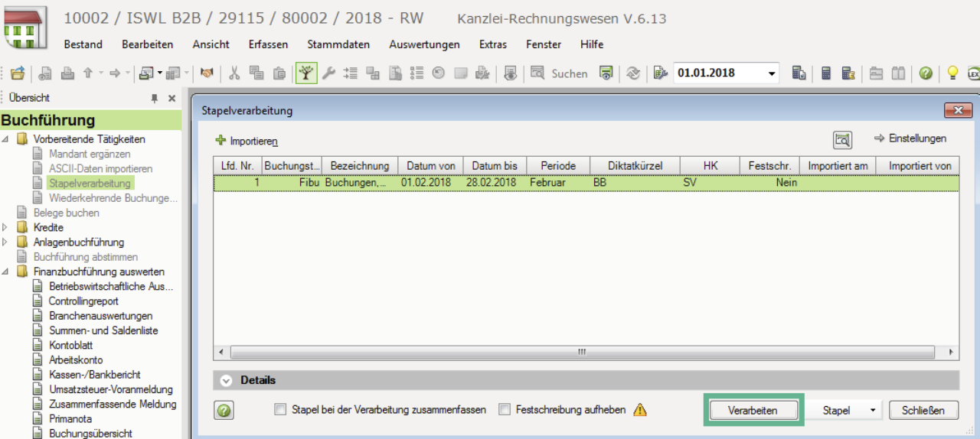Screen dimensions: 980x439
Task: Open the Erfassen menu
Action: (269, 44)
